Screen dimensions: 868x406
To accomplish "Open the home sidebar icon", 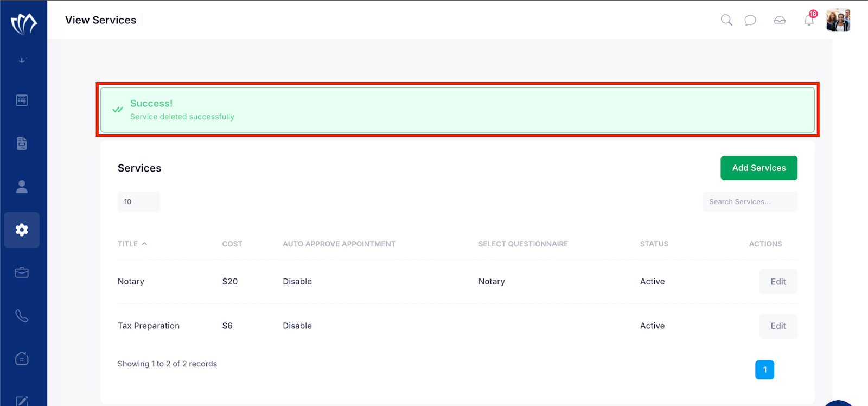I will (22, 359).
